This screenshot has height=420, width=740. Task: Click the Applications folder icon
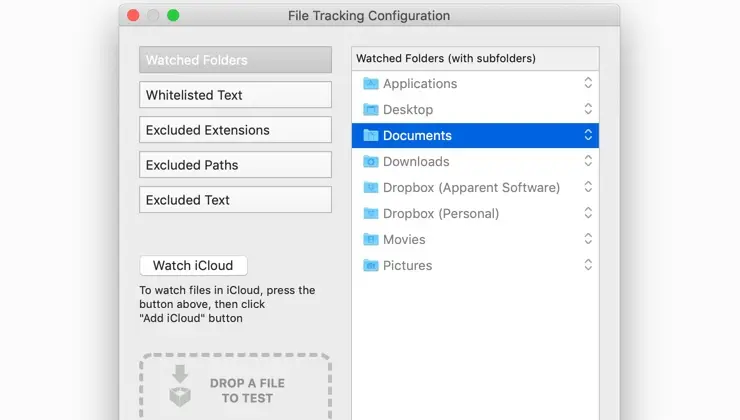[370, 84]
